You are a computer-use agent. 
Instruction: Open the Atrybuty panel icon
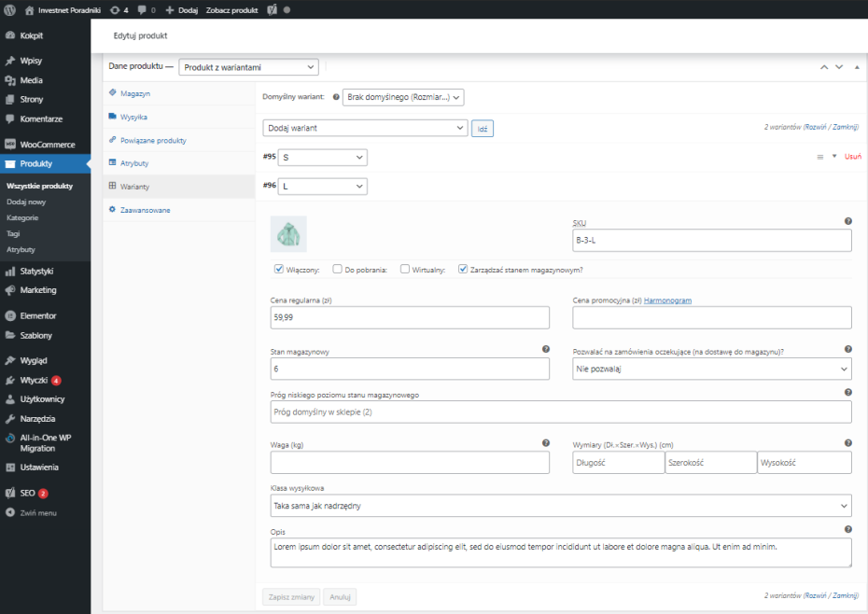coord(113,163)
